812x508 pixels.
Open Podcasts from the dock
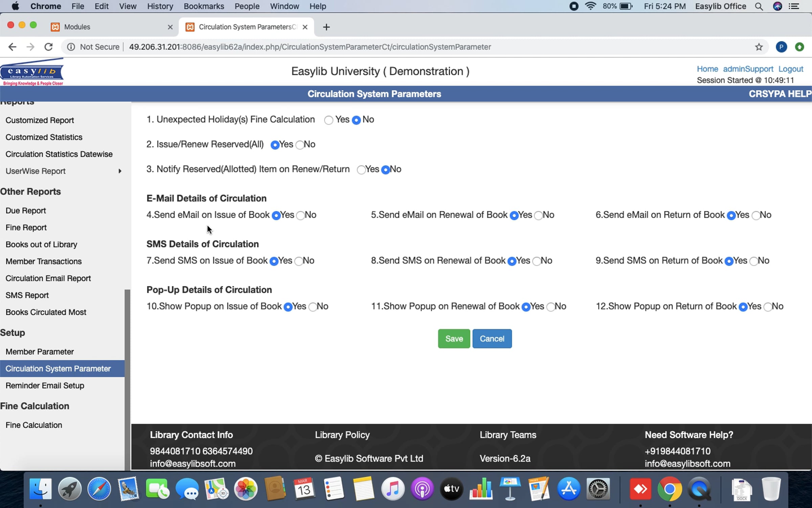tap(422, 489)
